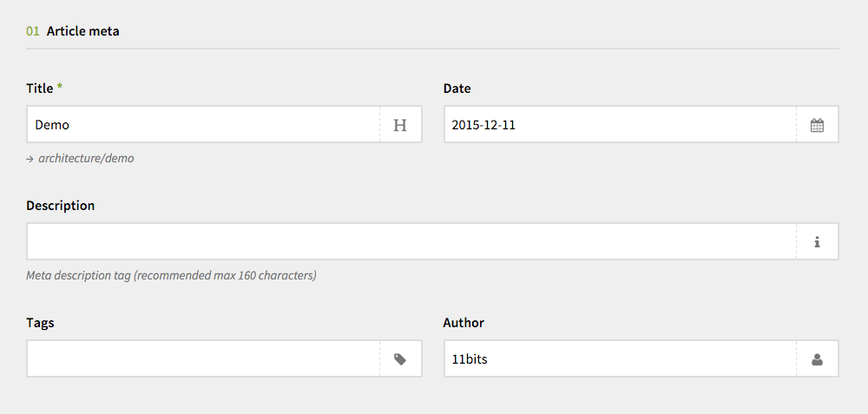
Task: Click the Article meta section heading
Action: (x=83, y=31)
